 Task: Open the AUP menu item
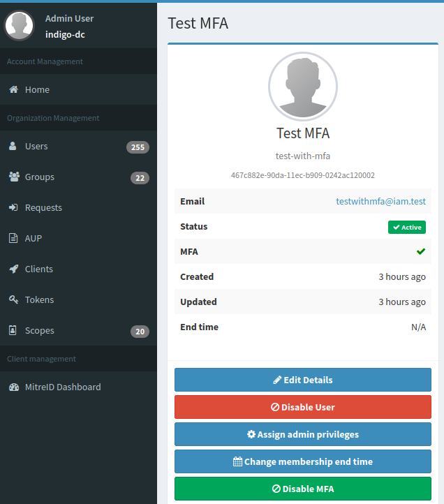(78, 238)
